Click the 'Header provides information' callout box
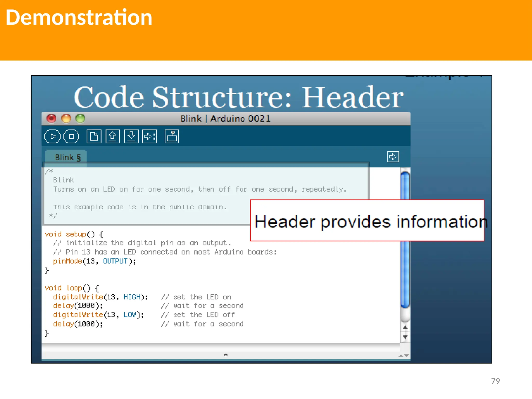Screen dimensions: 532x399 coord(367,221)
